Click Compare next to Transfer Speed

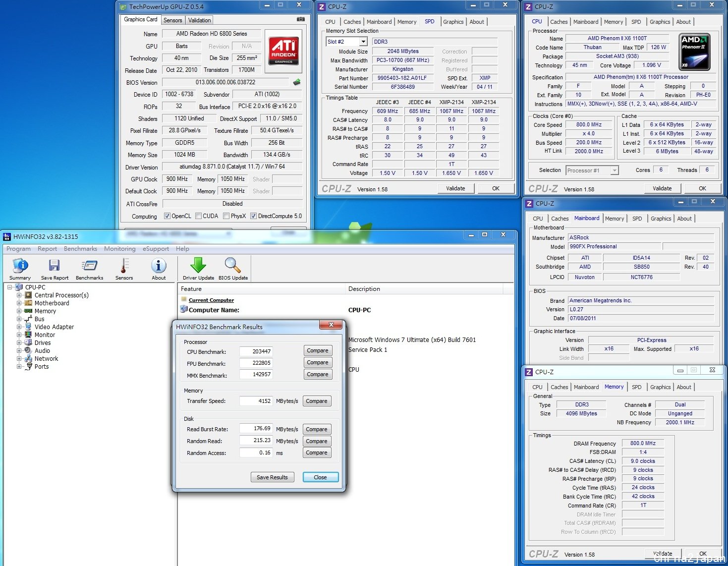tap(317, 401)
